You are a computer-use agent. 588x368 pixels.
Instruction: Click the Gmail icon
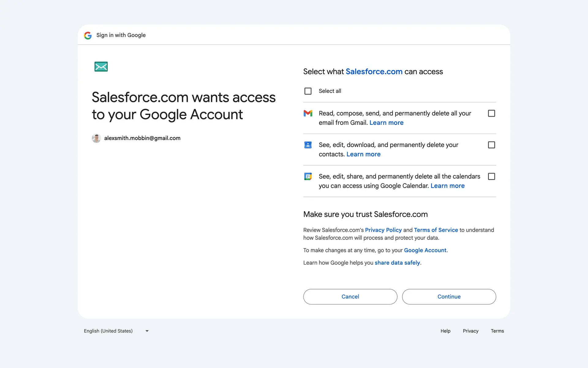[x=308, y=113]
